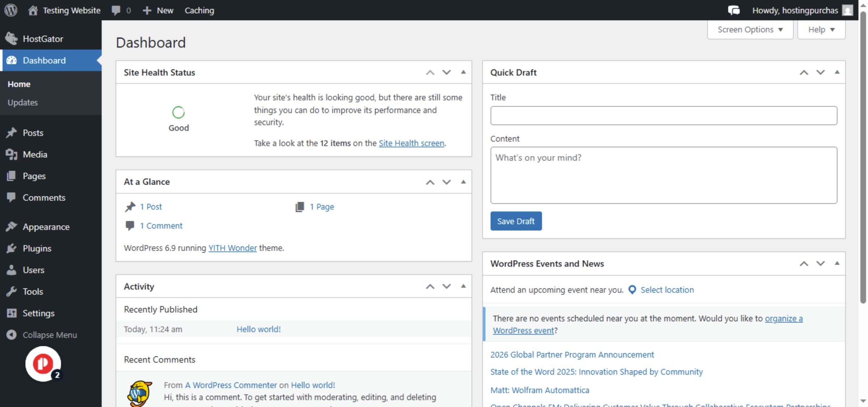Expand the Help dropdown
The height and width of the screenshot is (407, 868).
(x=821, y=29)
